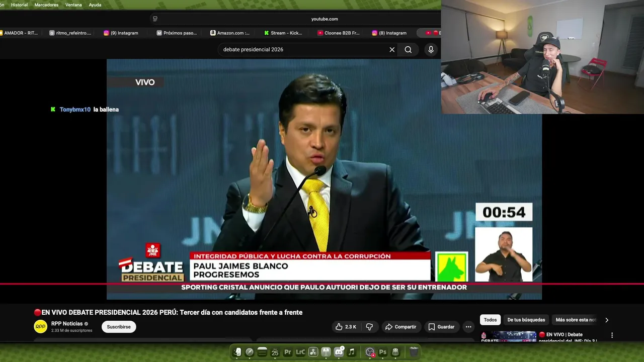
Task: Click the 2.33 M de suscriptores text
Action: click(x=71, y=330)
